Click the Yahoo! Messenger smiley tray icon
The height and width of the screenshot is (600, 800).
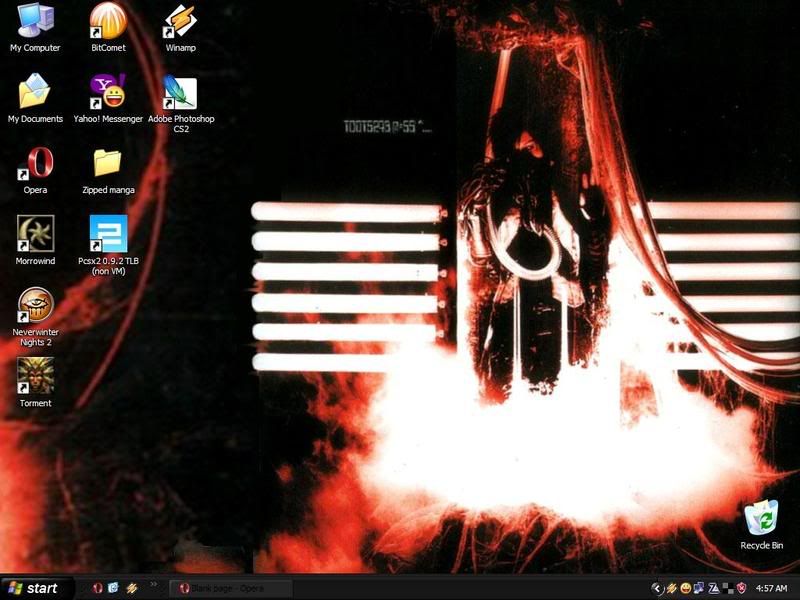click(686, 589)
